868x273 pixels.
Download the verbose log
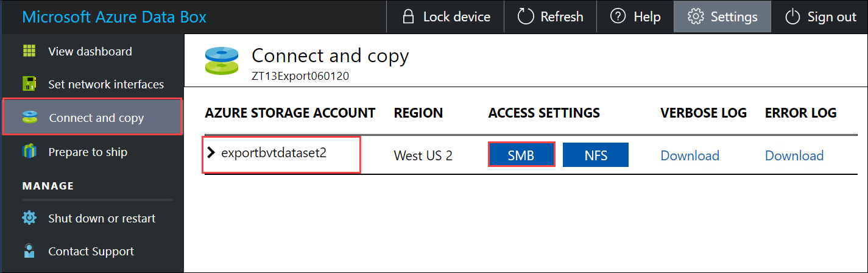(690, 155)
